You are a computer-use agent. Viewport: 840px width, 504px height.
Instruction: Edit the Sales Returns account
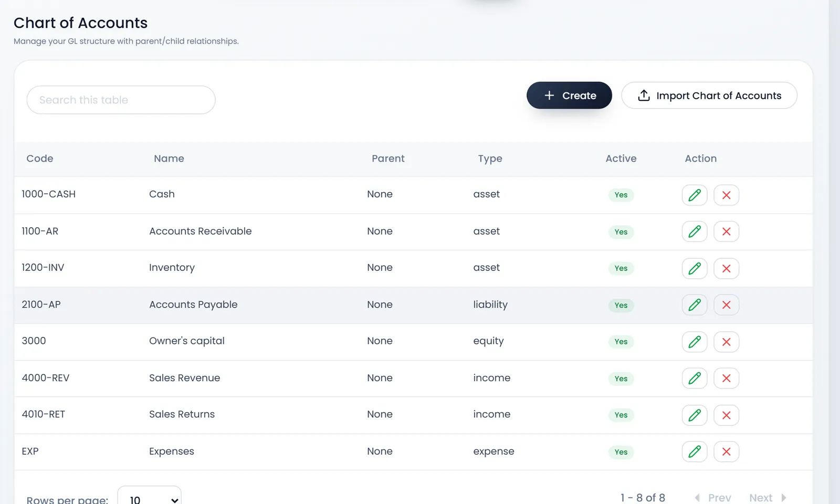pos(695,415)
